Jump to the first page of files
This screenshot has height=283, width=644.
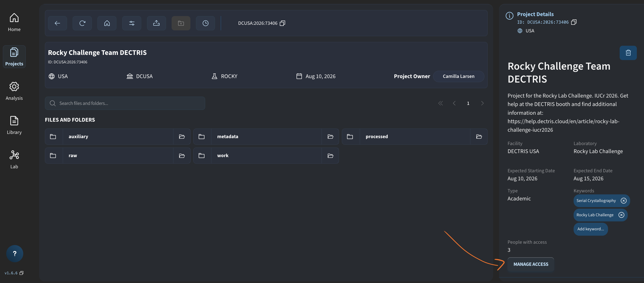(x=440, y=103)
